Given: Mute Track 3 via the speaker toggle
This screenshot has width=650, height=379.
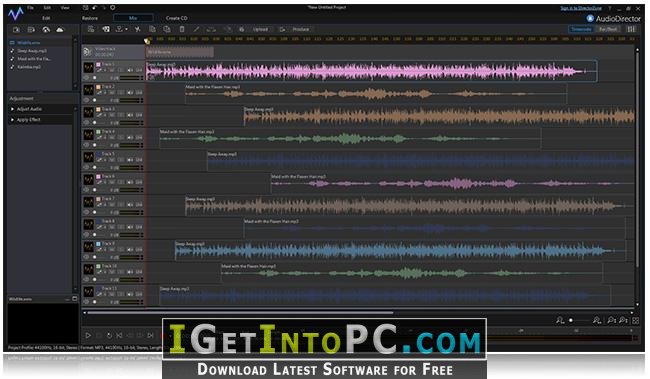Looking at the screenshot, I should (130, 115).
